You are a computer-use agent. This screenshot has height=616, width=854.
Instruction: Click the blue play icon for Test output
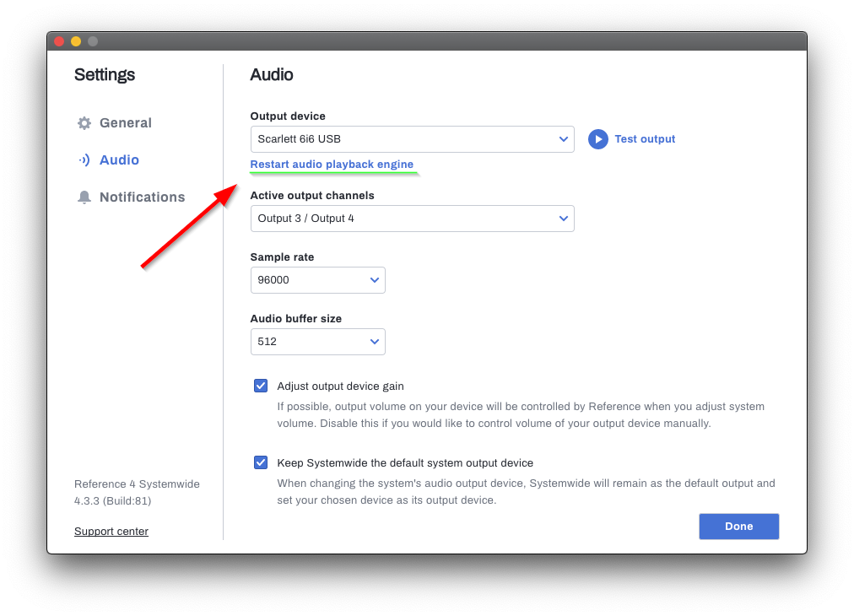click(597, 139)
